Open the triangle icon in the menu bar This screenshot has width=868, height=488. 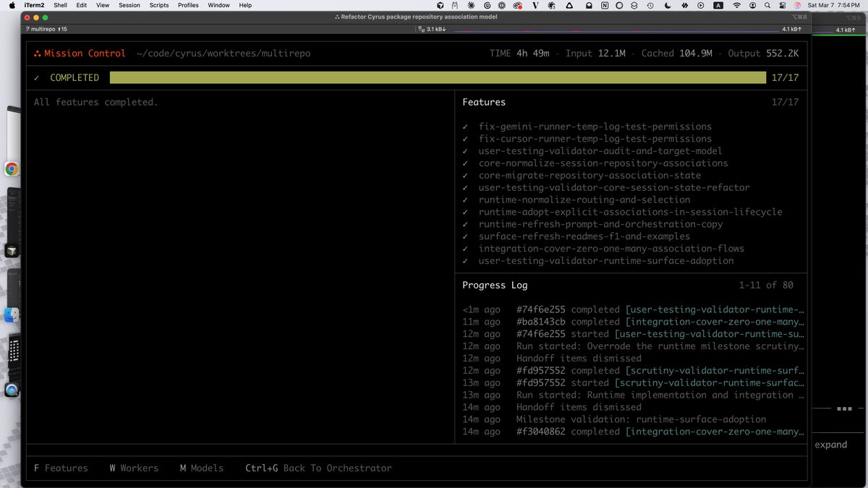click(568, 5)
